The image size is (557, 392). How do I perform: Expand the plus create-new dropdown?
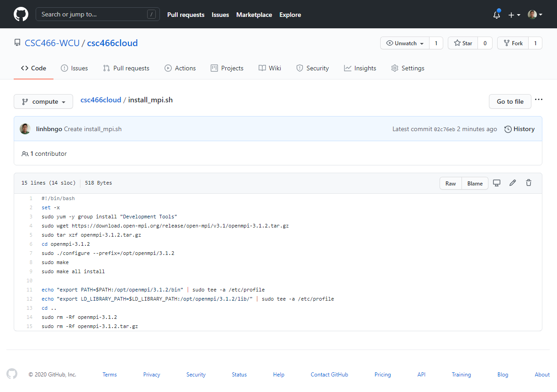[514, 15]
